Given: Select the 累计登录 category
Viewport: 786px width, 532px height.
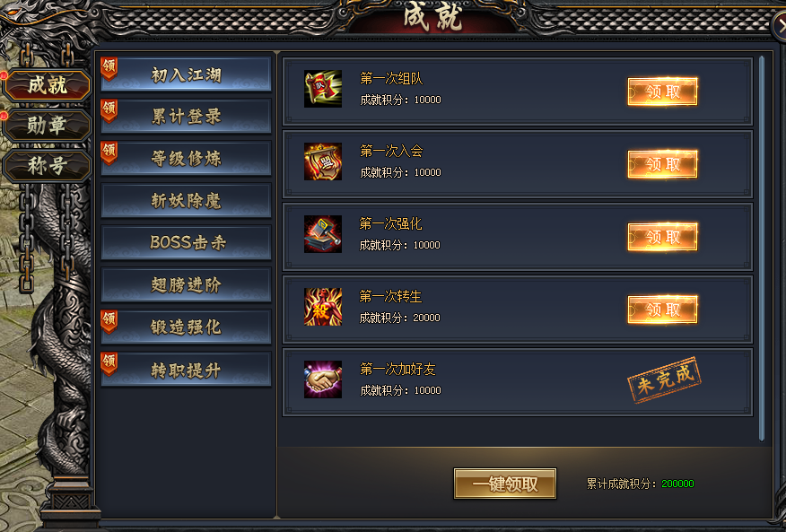Looking at the screenshot, I should (x=186, y=117).
